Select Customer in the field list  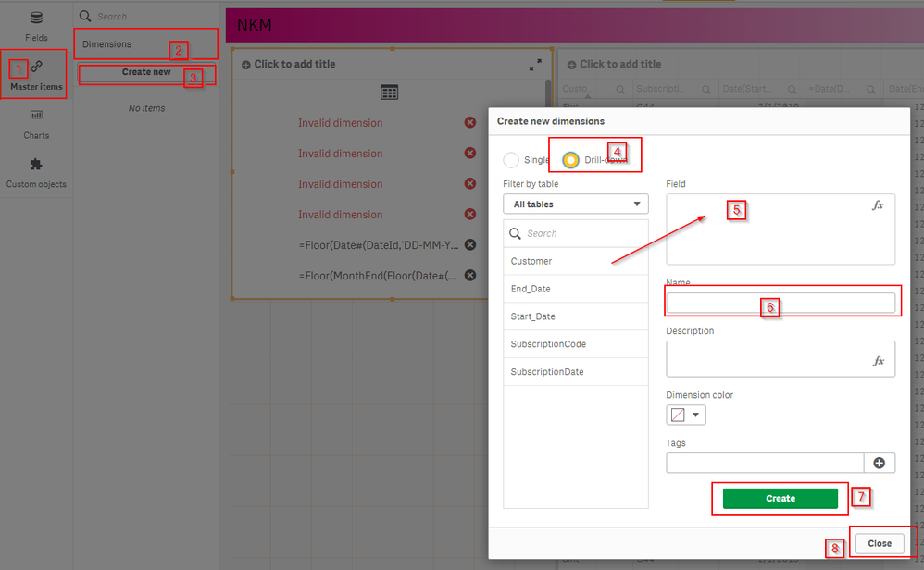532,261
